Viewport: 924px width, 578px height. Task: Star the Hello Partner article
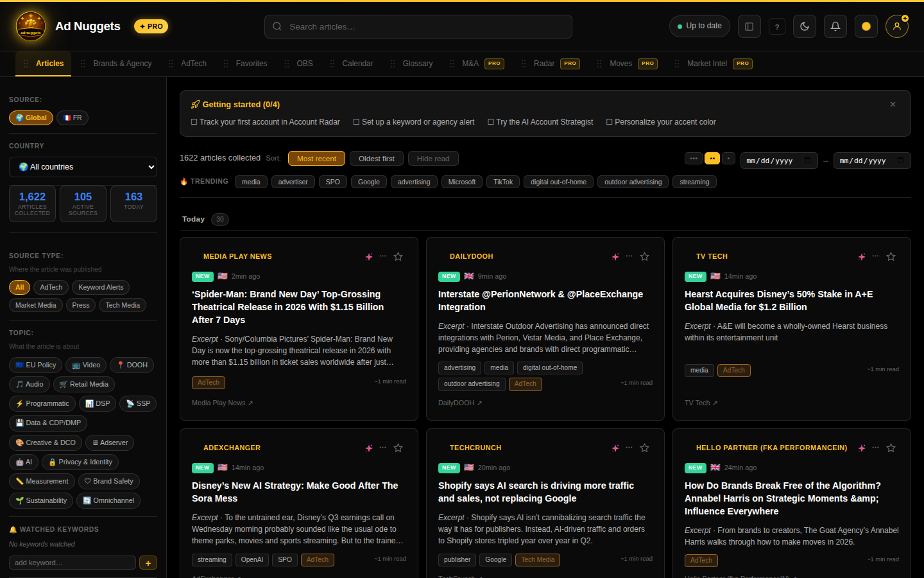pyautogui.click(x=891, y=448)
